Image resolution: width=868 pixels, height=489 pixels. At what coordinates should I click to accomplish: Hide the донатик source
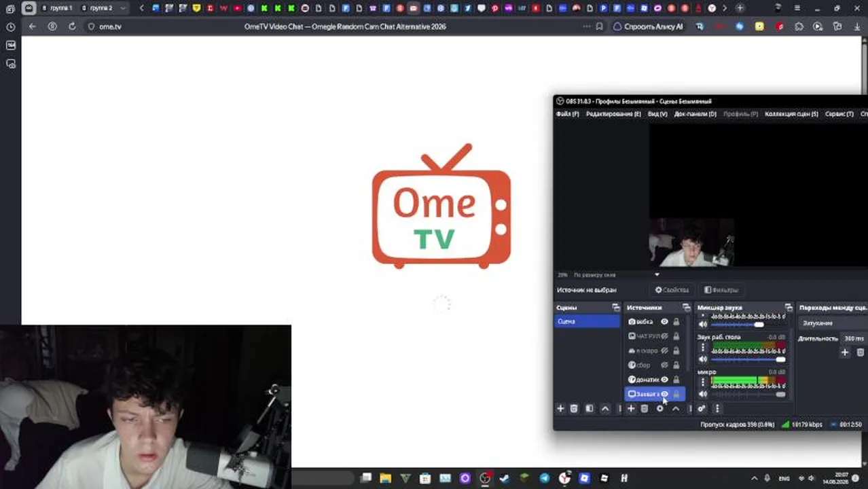pyautogui.click(x=665, y=380)
